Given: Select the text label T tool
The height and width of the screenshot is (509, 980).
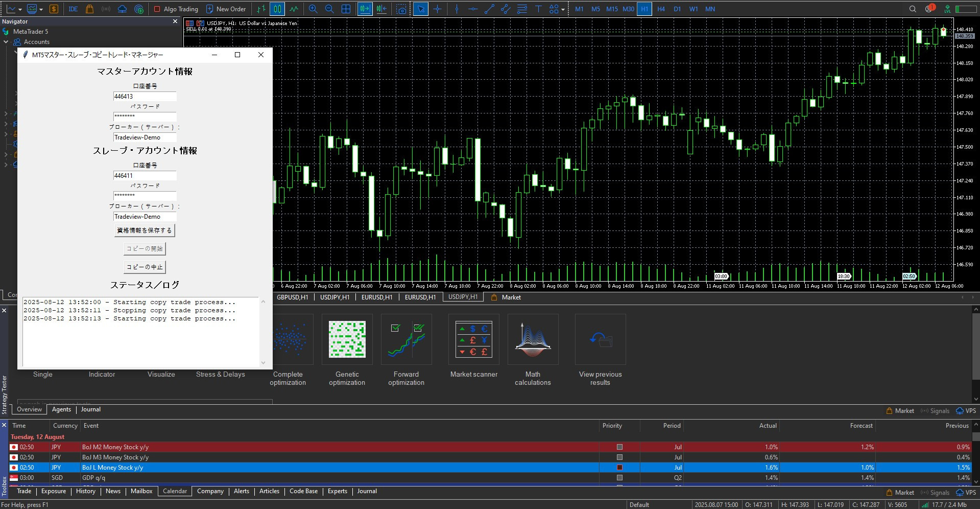Looking at the screenshot, I should tap(538, 9).
